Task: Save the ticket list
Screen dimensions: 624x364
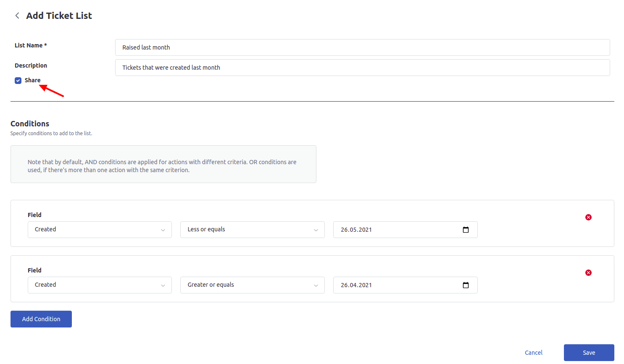Action: click(x=589, y=353)
